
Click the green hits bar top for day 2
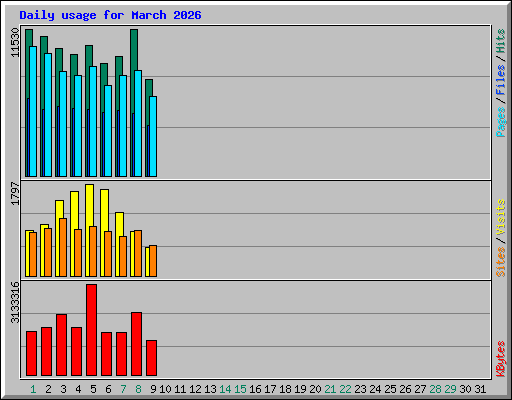click(44, 44)
